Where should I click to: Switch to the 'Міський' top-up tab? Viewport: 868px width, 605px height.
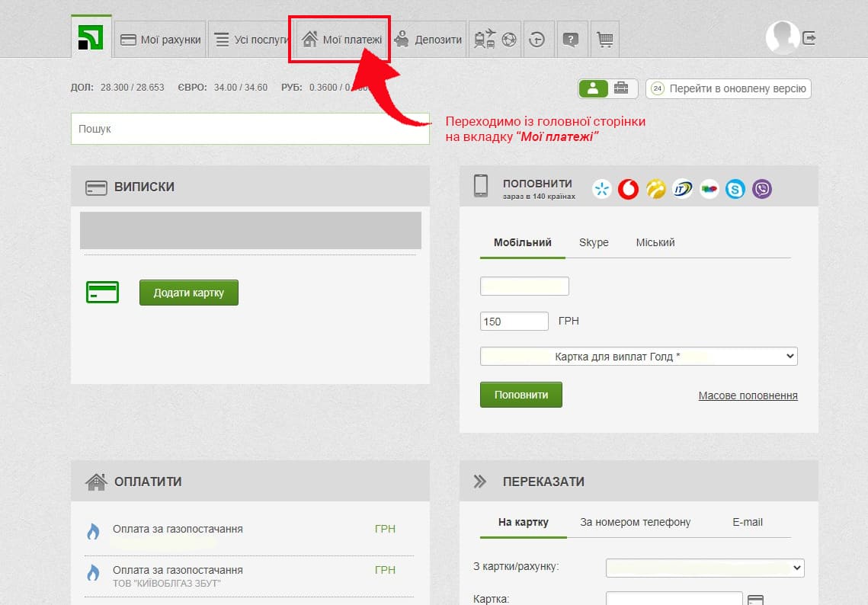point(655,242)
